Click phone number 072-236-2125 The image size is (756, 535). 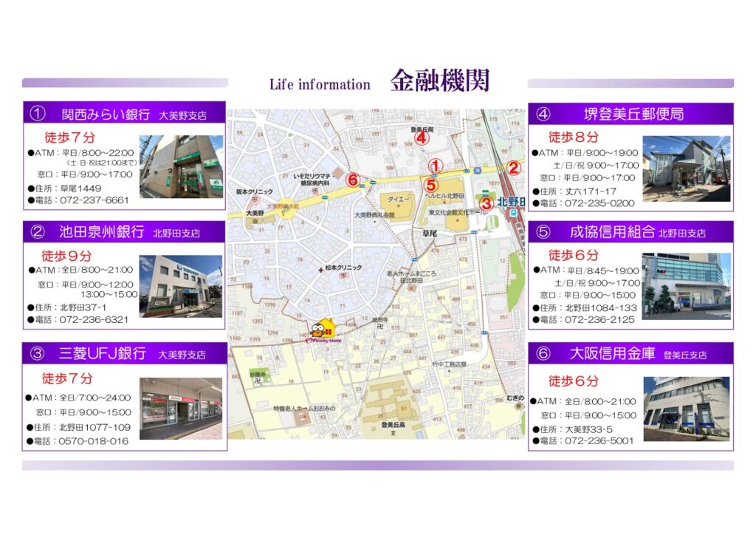point(599,319)
